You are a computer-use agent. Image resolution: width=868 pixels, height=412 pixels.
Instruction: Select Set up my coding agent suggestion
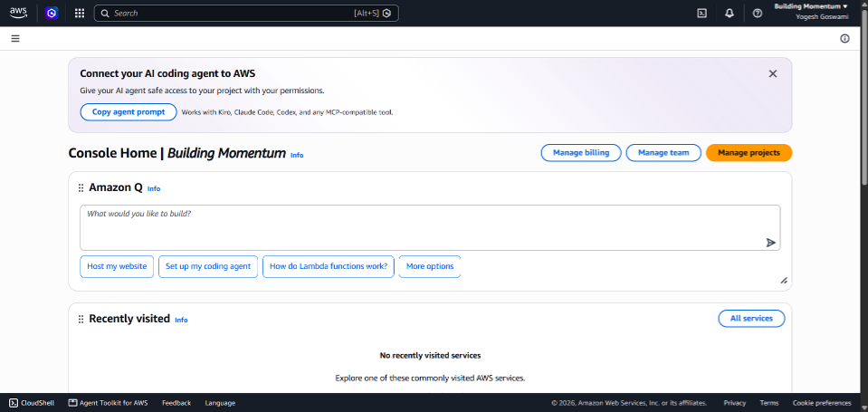tap(208, 266)
